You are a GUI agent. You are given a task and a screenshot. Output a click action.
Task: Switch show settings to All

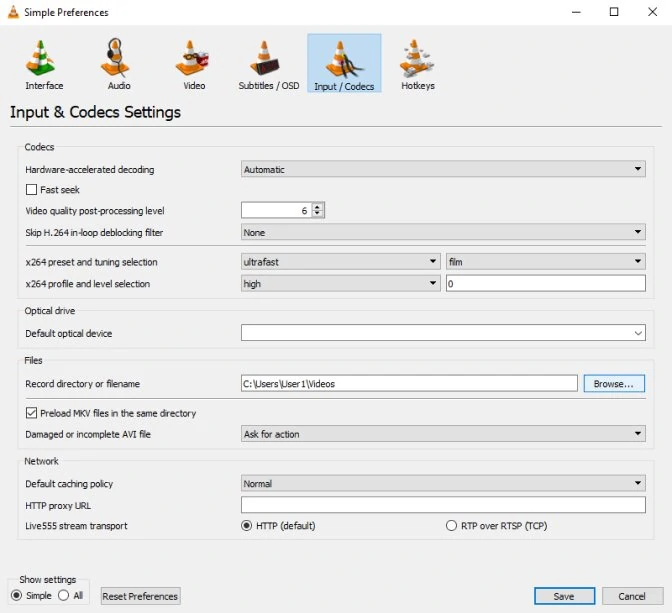click(63, 595)
